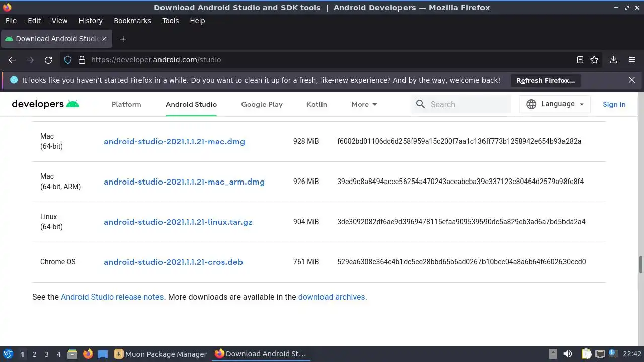This screenshot has height=362, width=644.
Task: Click the blue show desktop taskbar icon
Action: pos(103,354)
